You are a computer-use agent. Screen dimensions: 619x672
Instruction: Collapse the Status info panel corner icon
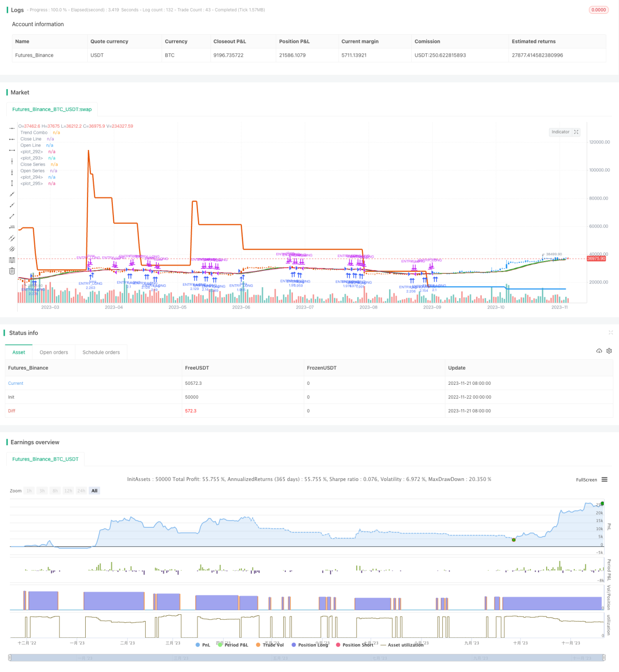pyautogui.click(x=610, y=332)
